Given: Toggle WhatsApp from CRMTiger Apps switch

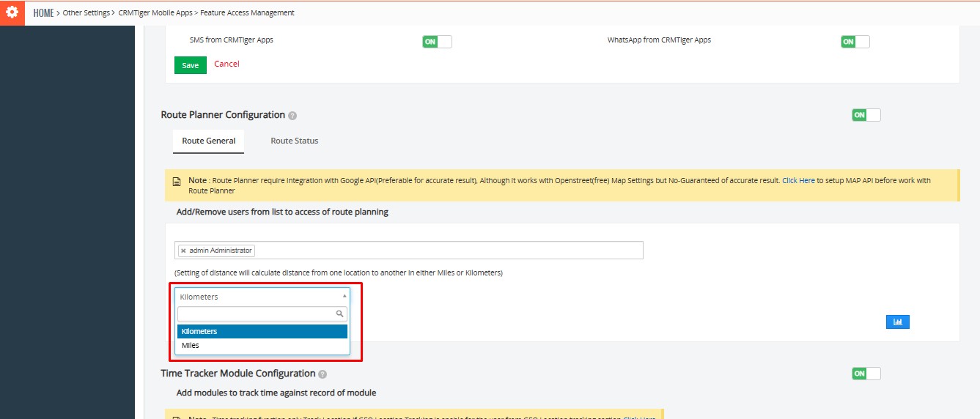Looking at the screenshot, I should pos(855,42).
